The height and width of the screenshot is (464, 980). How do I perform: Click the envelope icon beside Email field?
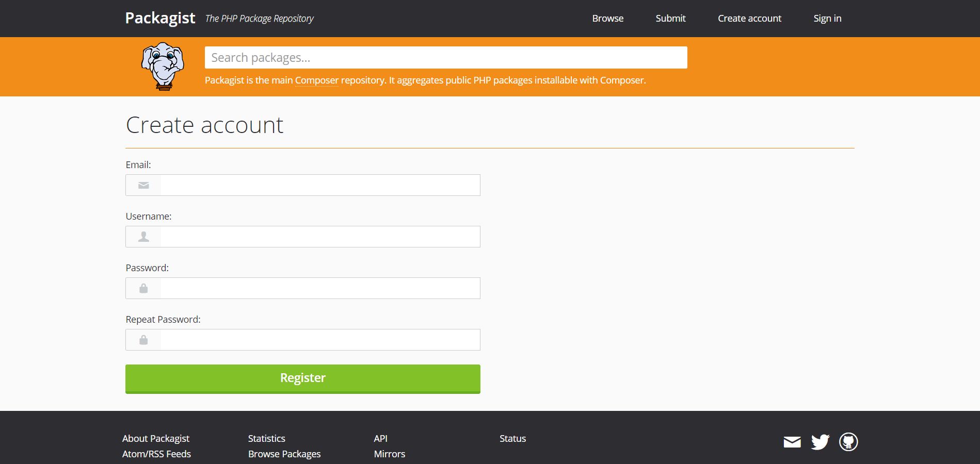point(143,185)
